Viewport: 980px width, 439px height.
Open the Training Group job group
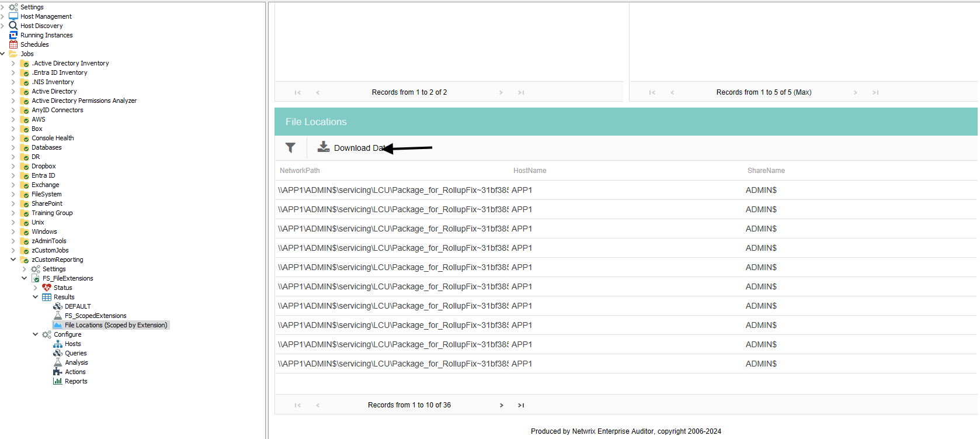click(52, 213)
